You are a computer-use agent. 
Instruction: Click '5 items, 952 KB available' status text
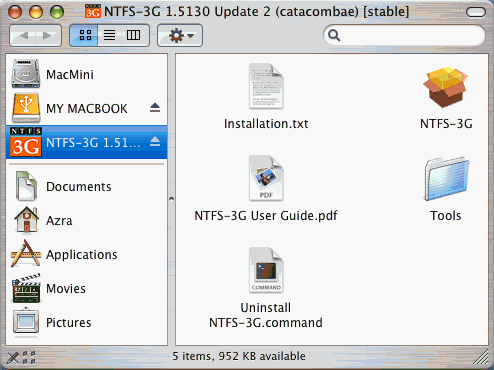coord(239,356)
